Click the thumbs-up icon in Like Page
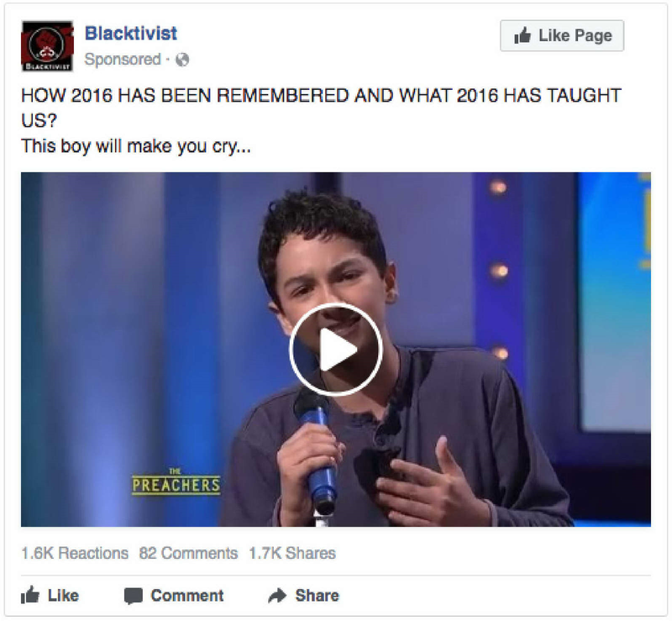 point(522,35)
